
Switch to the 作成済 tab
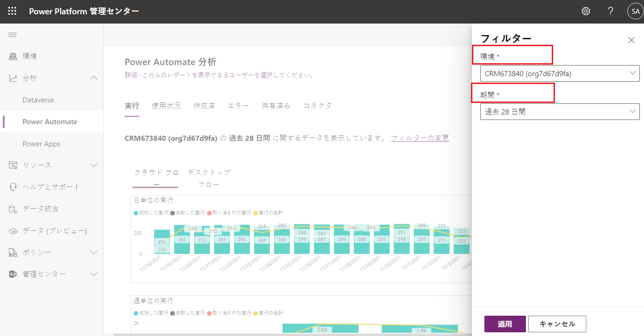click(x=204, y=106)
